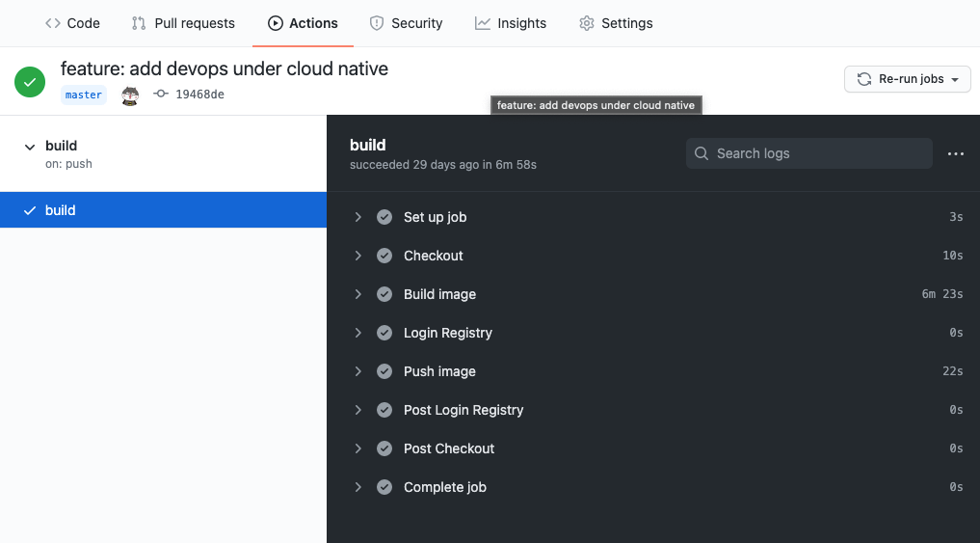Select the build job in sidebar
The image size is (980, 543).
pos(61,210)
